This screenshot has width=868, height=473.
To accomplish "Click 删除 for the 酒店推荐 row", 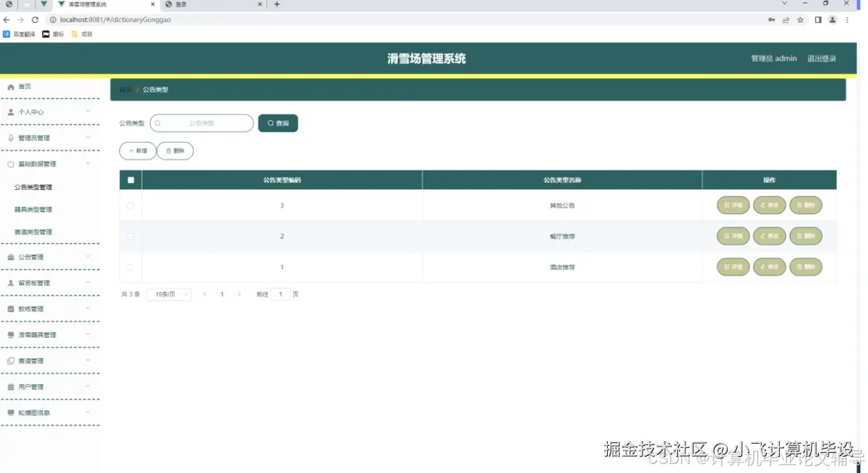I will coord(806,267).
